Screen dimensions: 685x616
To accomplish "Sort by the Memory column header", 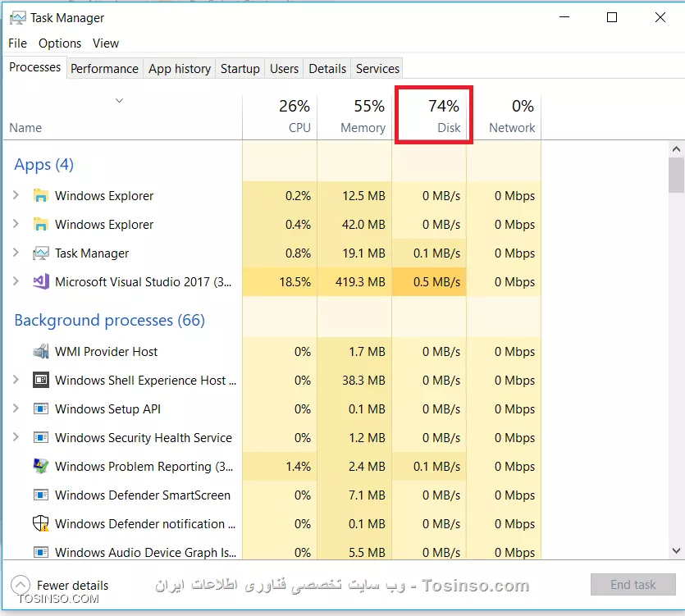I will coord(354,116).
